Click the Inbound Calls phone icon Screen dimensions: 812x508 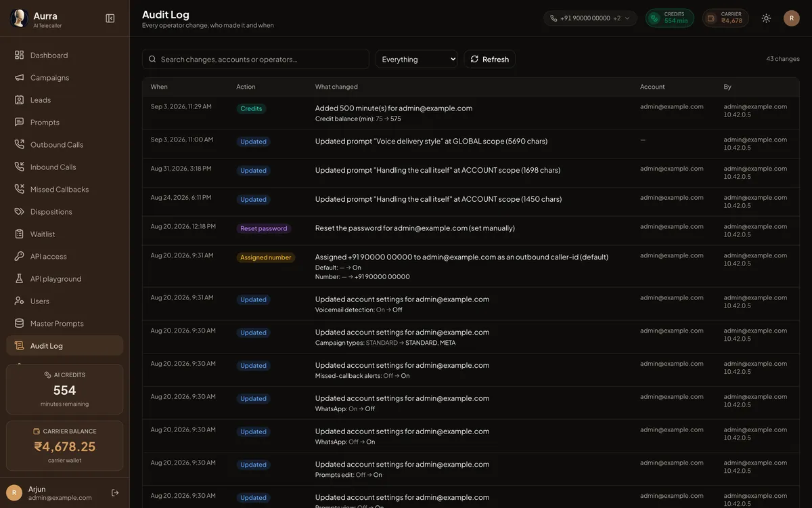tap(19, 167)
